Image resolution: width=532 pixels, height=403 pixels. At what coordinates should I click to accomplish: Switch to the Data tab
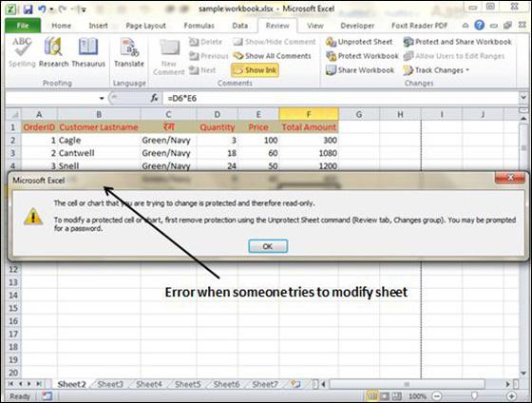(x=239, y=26)
